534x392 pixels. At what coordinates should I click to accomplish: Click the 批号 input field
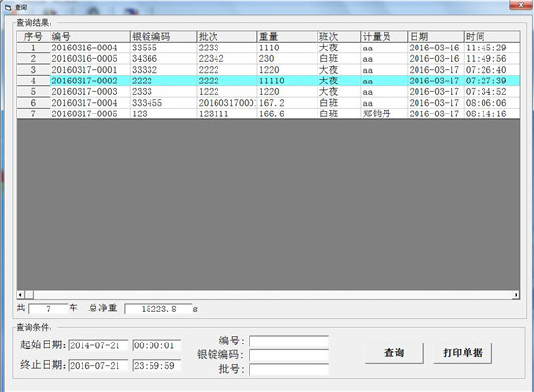[288, 370]
